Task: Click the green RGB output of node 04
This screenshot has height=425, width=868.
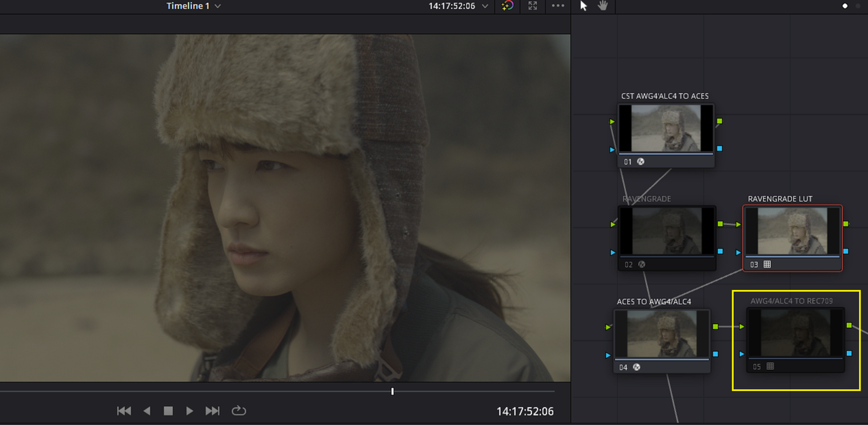Action: coord(715,327)
